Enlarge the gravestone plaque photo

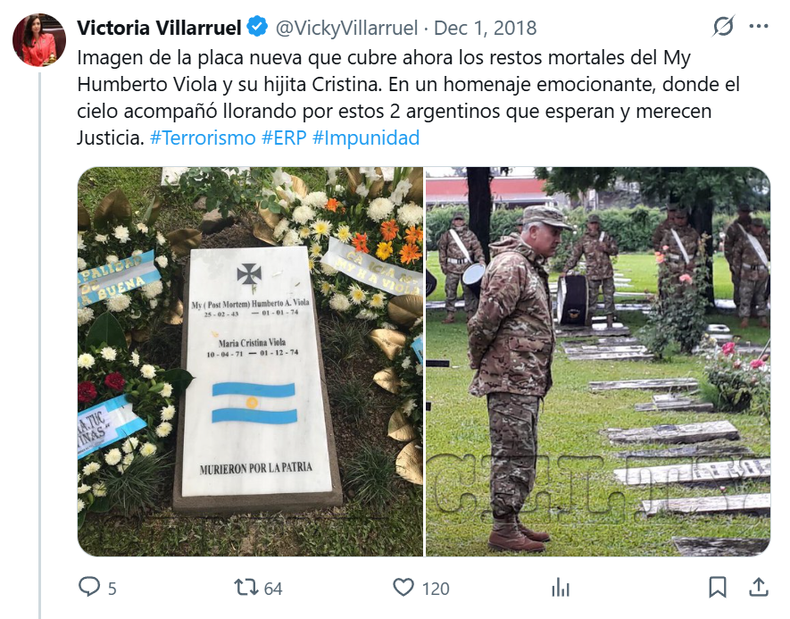[x=250, y=362]
